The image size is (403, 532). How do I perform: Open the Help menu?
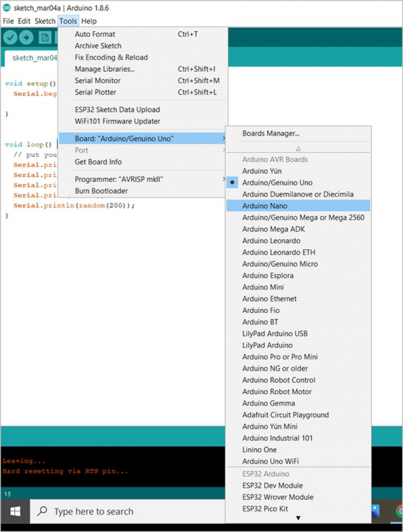[x=89, y=21]
